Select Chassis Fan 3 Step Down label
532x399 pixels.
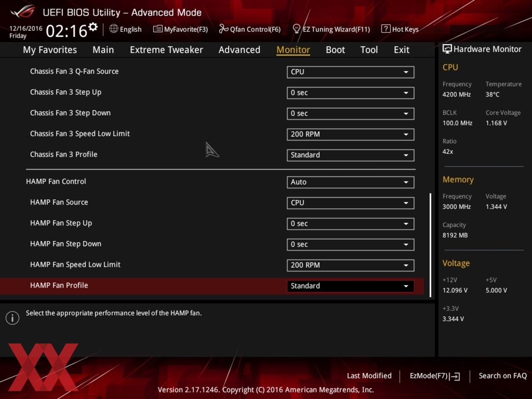pos(70,113)
